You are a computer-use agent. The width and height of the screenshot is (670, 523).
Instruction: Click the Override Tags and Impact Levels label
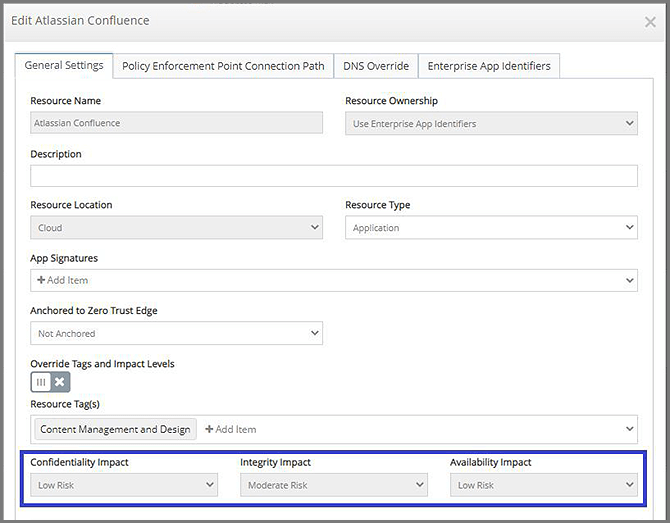click(102, 364)
